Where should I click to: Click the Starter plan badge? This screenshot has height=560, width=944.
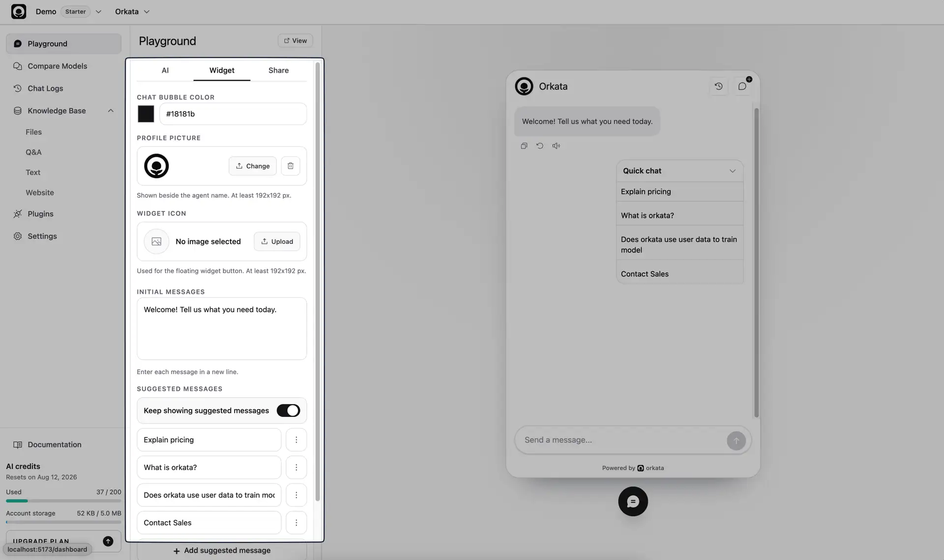[75, 11]
